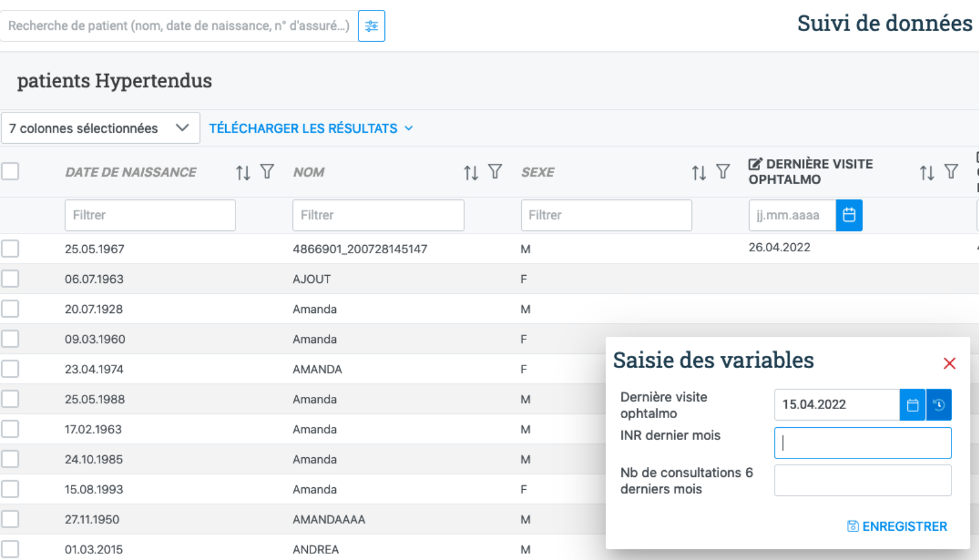Click the Date de naissance column header
Image resolution: width=979 pixels, height=560 pixels.
click(131, 172)
